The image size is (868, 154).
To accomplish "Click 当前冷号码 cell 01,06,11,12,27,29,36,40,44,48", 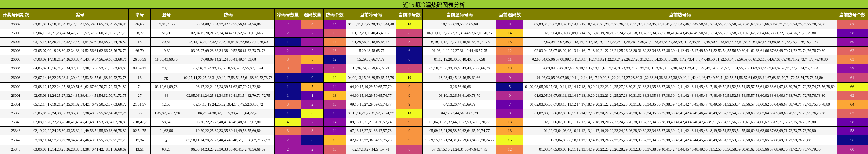I will pyautogui.click(x=371, y=24).
